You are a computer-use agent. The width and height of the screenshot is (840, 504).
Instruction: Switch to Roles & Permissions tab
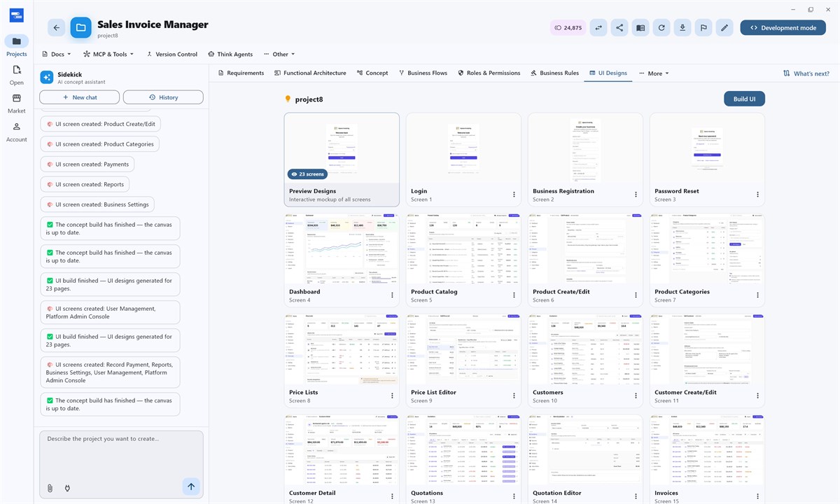click(x=489, y=73)
